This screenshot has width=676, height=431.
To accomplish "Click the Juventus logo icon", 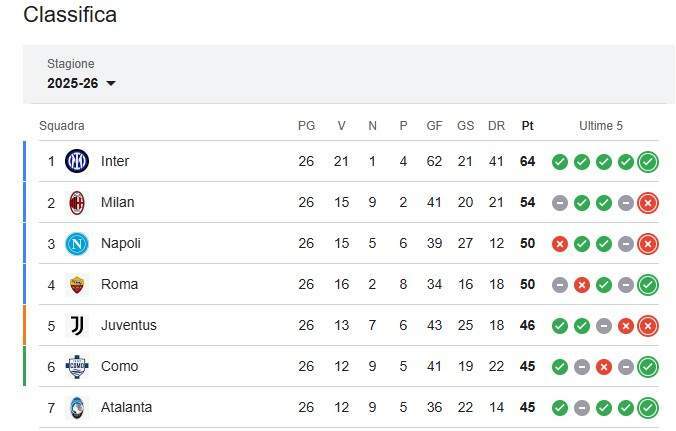I will click(x=77, y=325).
